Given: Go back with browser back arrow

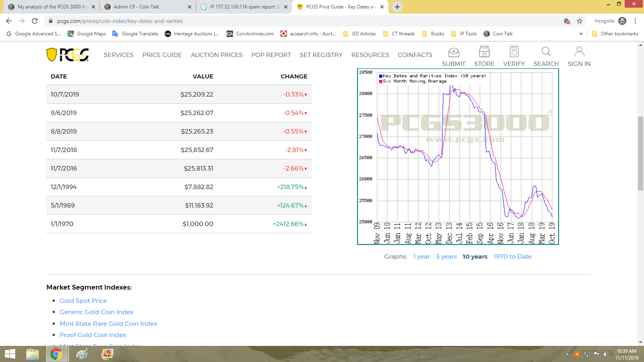Looking at the screenshot, I should point(9,21).
